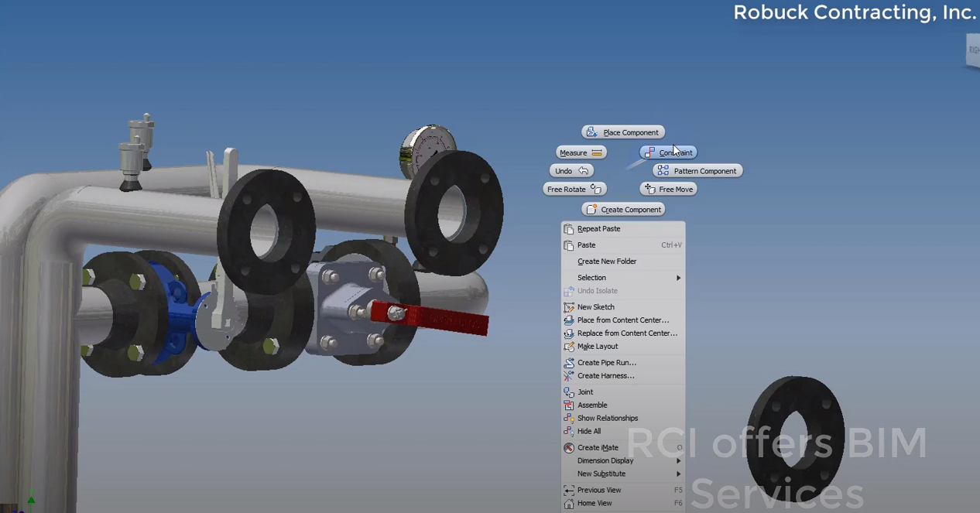Viewport: 980px width, 513px height.
Task: Click the Place Component icon in marking menu
Action: 592,132
